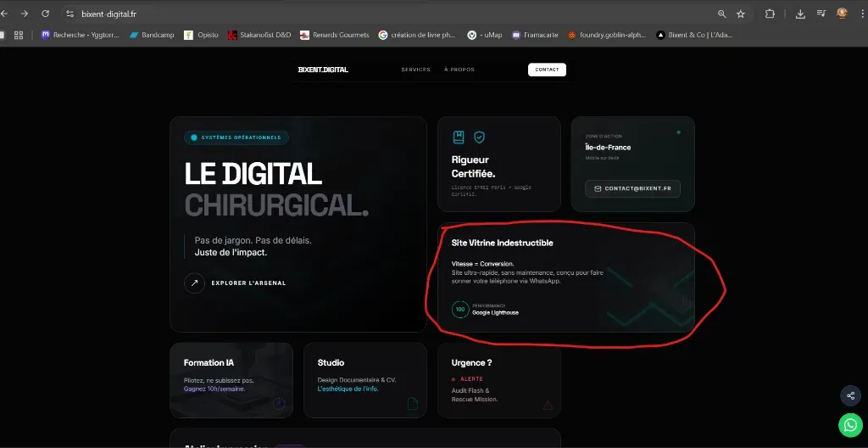This screenshot has height=448, width=868.
Task: Open the Renards Gourmets bookmark
Action: pyautogui.click(x=335, y=35)
